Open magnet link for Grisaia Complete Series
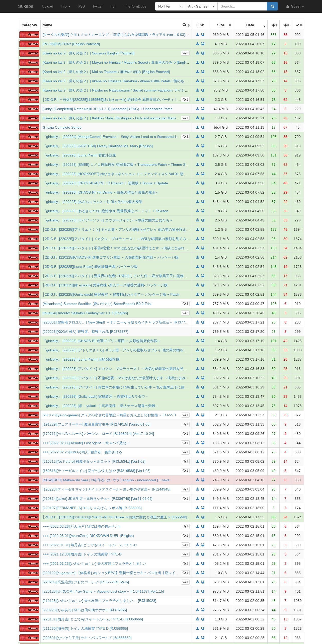The image size is (322, 644). tap(203, 127)
